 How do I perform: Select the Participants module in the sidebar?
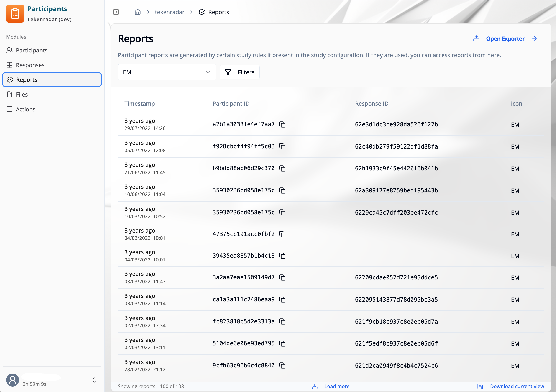coord(31,50)
